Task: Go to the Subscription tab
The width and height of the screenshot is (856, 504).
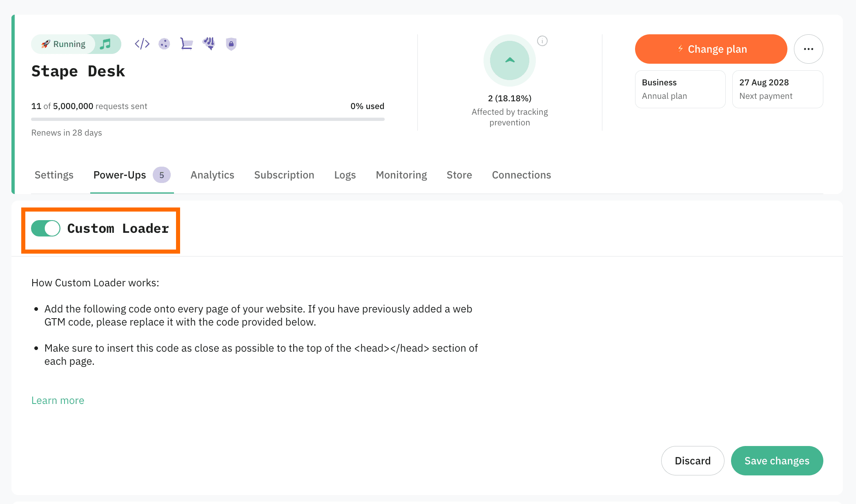Action: click(x=284, y=175)
